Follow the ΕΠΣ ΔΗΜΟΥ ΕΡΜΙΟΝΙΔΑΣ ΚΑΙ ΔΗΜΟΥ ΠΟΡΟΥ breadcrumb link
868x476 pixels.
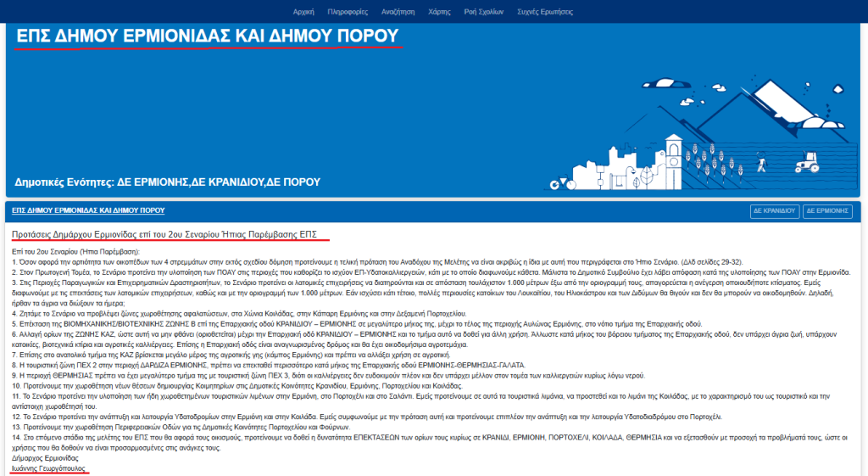tap(88, 210)
